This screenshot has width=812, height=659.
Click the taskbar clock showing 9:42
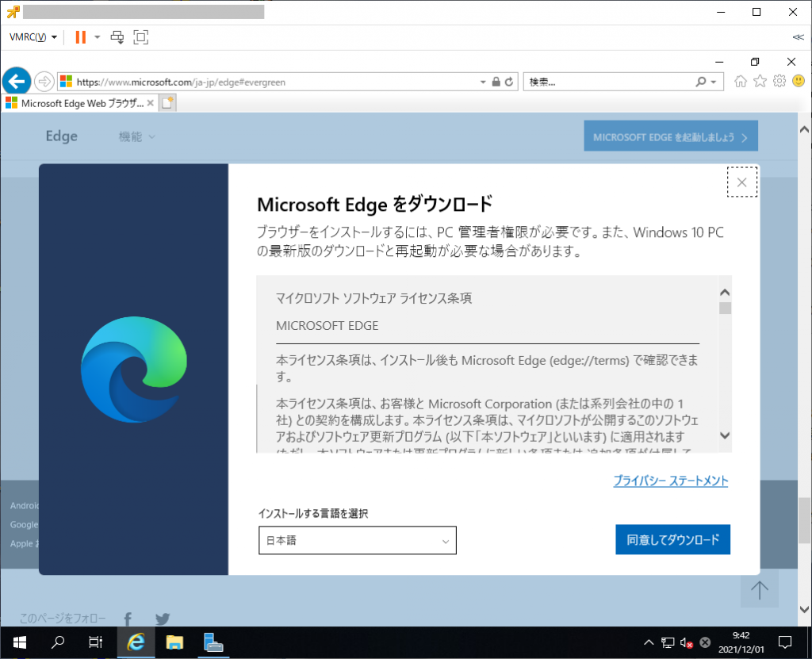741,642
